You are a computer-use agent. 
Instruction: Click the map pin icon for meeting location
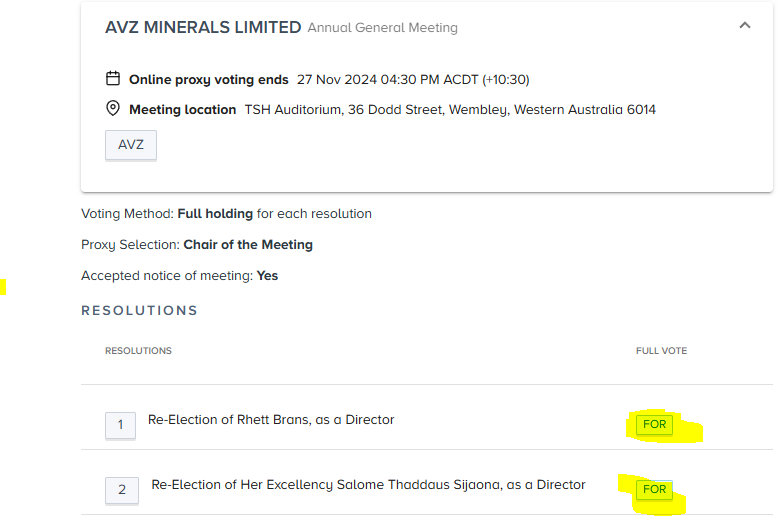pyautogui.click(x=113, y=108)
